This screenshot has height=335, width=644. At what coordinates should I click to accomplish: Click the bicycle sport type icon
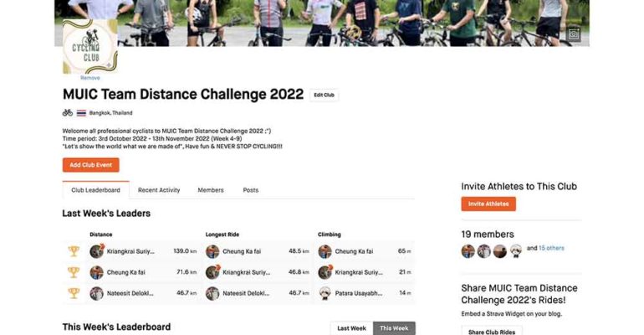[x=68, y=112]
